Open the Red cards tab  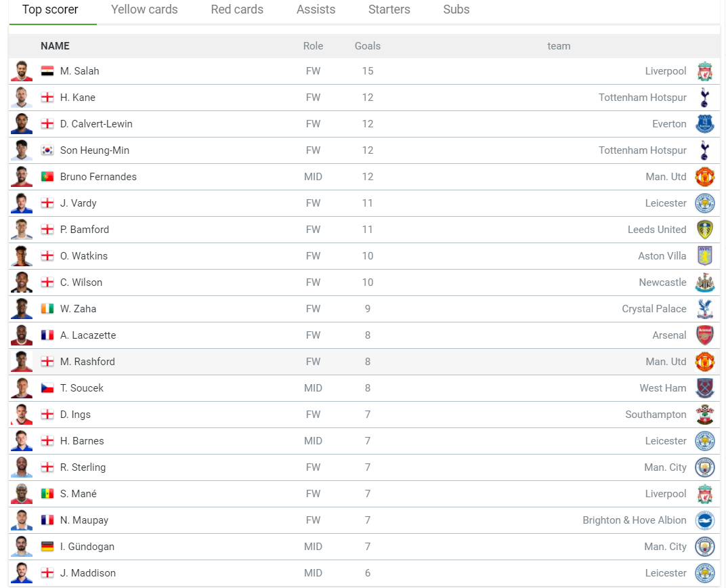tap(237, 10)
